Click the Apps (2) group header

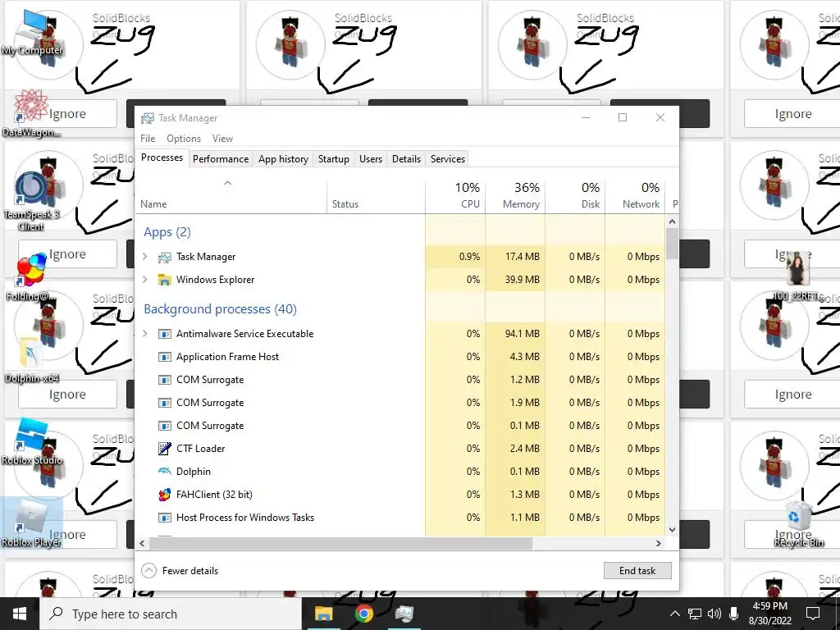(167, 232)
